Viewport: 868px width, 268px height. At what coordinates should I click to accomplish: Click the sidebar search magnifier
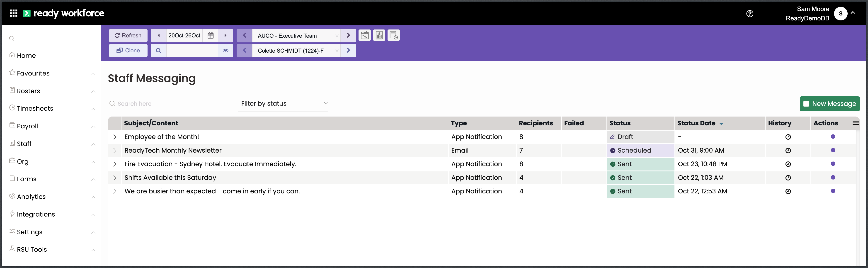[12, 38]
